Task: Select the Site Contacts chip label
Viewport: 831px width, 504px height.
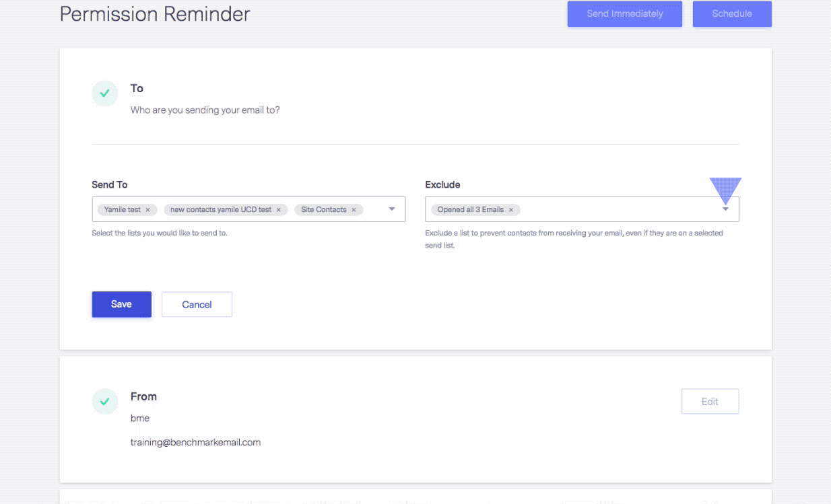Action: point(324,210)
